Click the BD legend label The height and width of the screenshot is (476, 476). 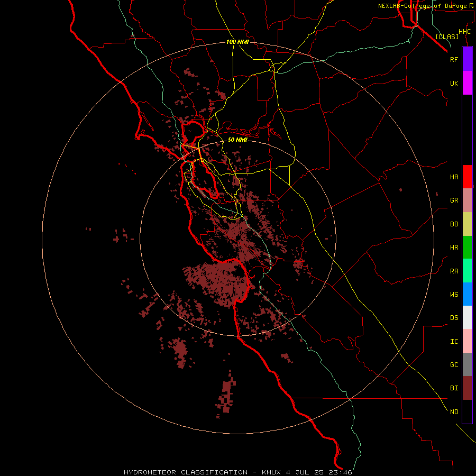(454, 224)
